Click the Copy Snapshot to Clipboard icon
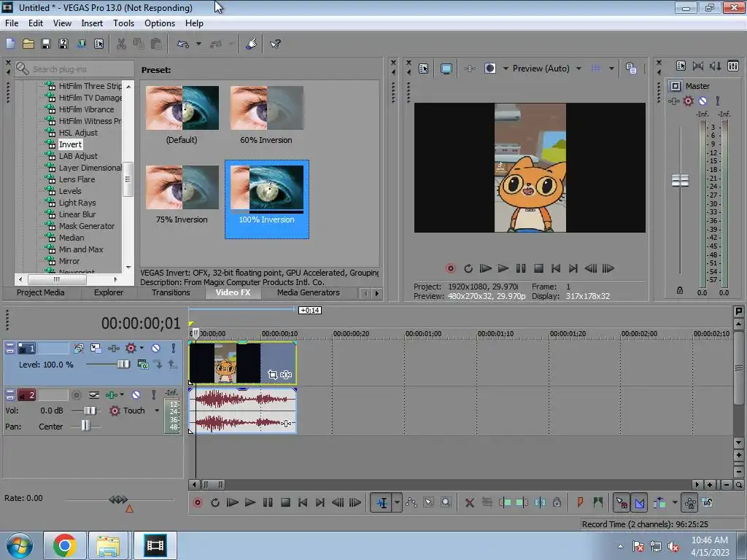 pos(631,69)
